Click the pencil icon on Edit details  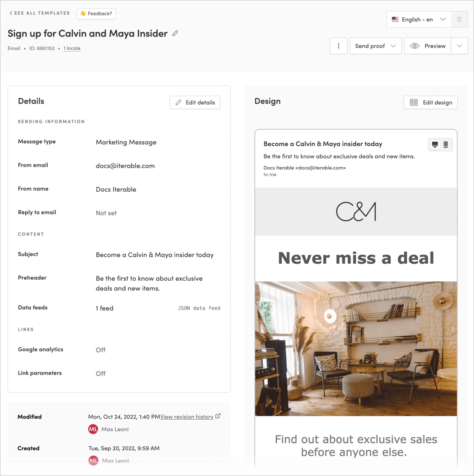(178, 102)
